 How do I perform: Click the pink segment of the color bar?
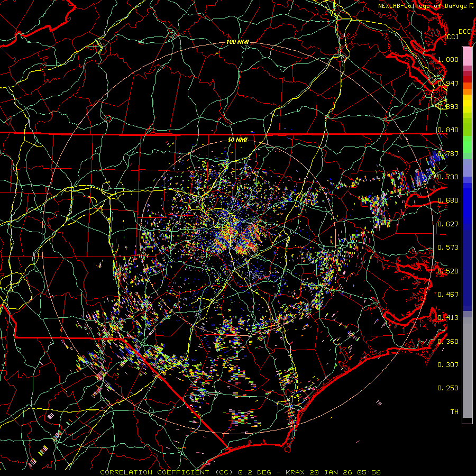tap(467, 56)
